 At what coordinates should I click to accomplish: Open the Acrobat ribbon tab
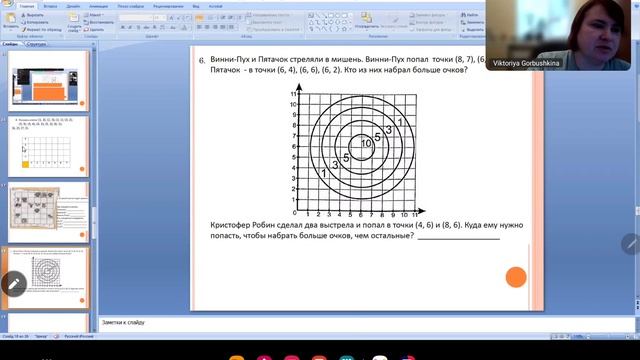point(215,7)
